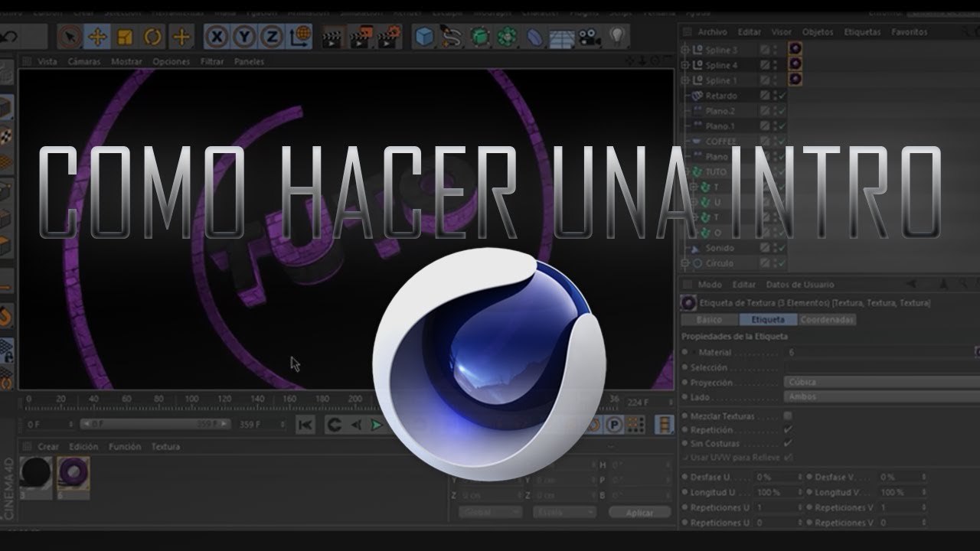This screenshot has height=551, width=980.
Task: Toggle the Y axis lock
Action: coord(244,36)
